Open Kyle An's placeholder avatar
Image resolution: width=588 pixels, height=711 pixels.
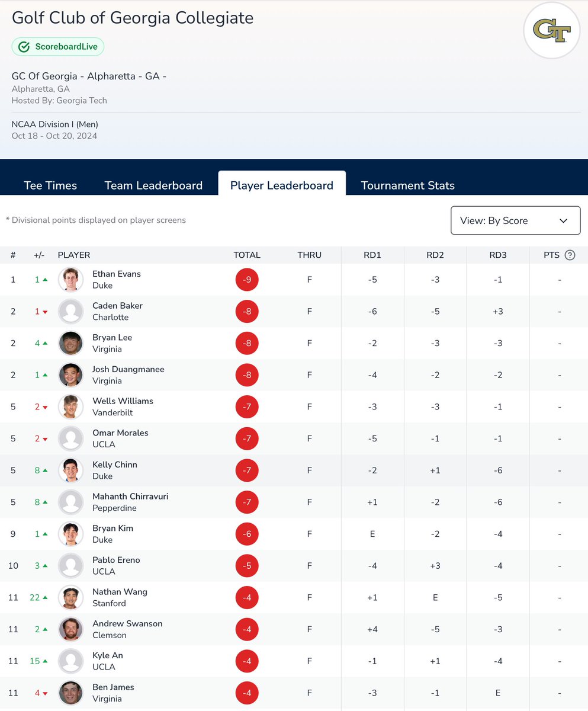coord(71,661)
